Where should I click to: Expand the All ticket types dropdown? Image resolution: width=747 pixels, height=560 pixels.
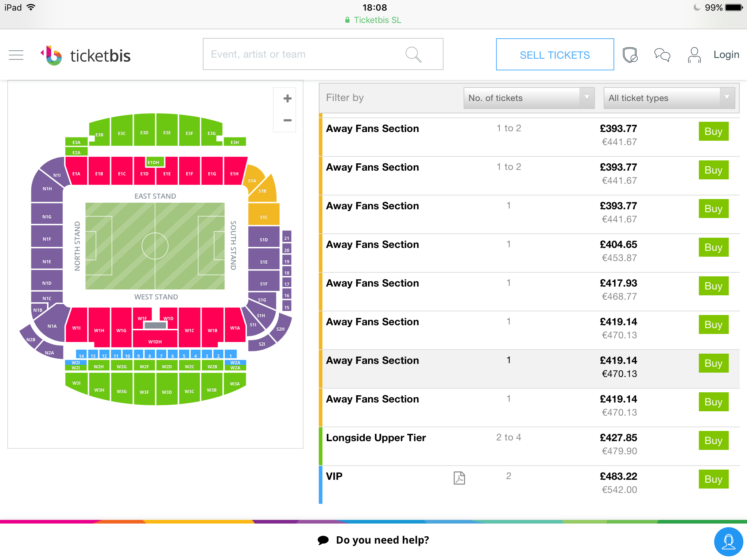pyautogui.click(x=669, y=98)
